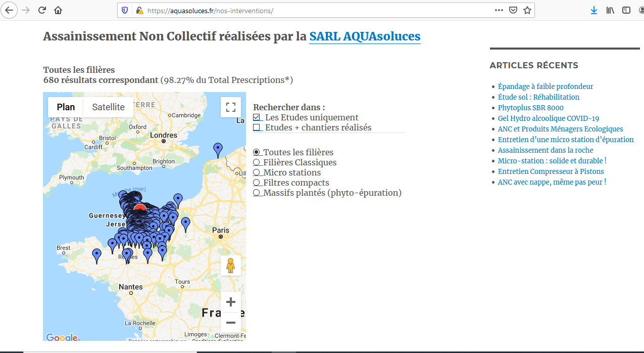Reload the page with refresh icon
644x353 pixels.
(42, 10)
